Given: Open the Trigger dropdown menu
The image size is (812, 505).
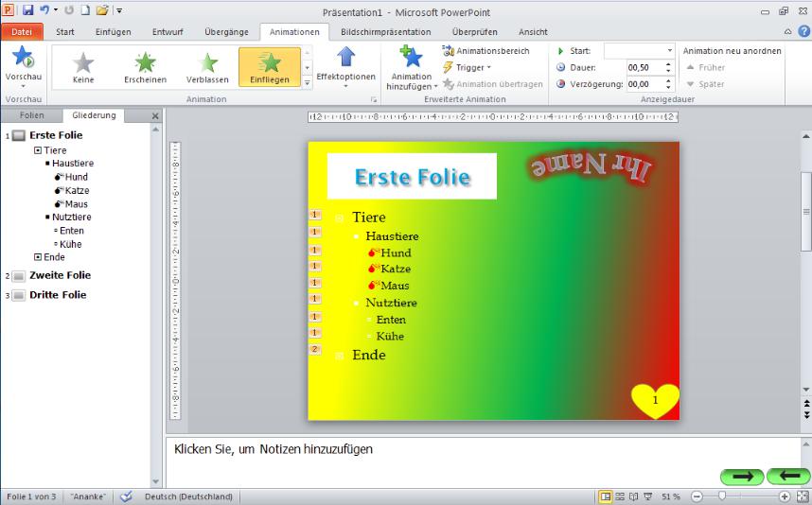Looking at the screenshot, I should click(467, 67).
